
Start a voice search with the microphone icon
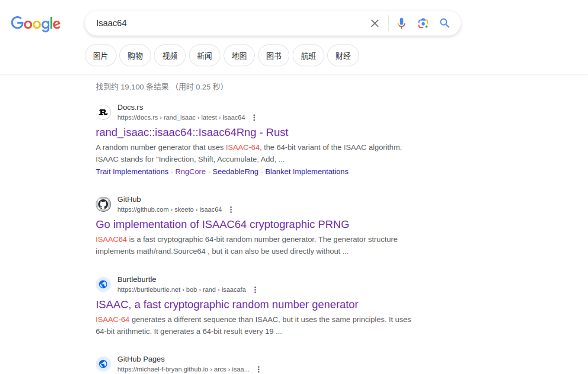[x=401, y=23]
